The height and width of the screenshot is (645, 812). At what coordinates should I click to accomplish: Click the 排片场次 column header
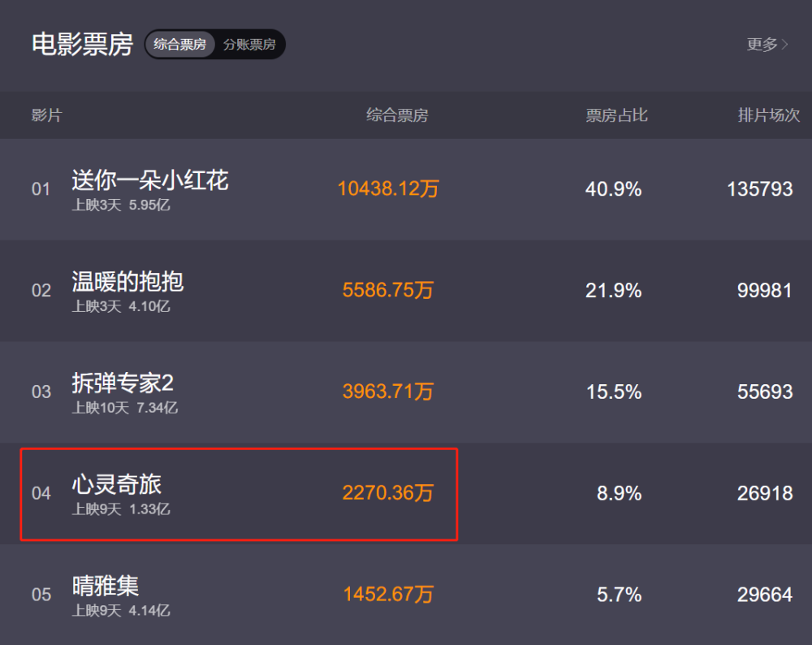click(768, 115)
